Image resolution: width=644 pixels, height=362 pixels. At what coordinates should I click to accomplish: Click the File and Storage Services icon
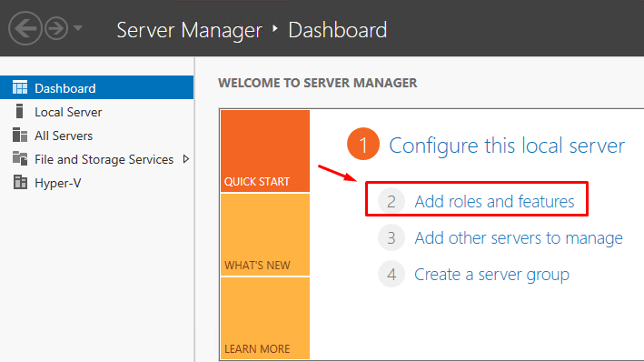(x=20, y=158)
